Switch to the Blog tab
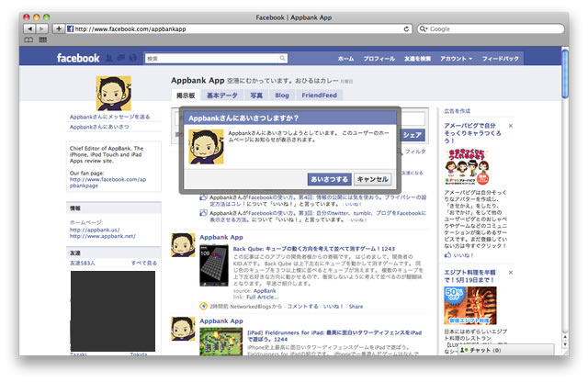Image resolution: width=588 pixels, height=382 pixels. tap(282, 95)
